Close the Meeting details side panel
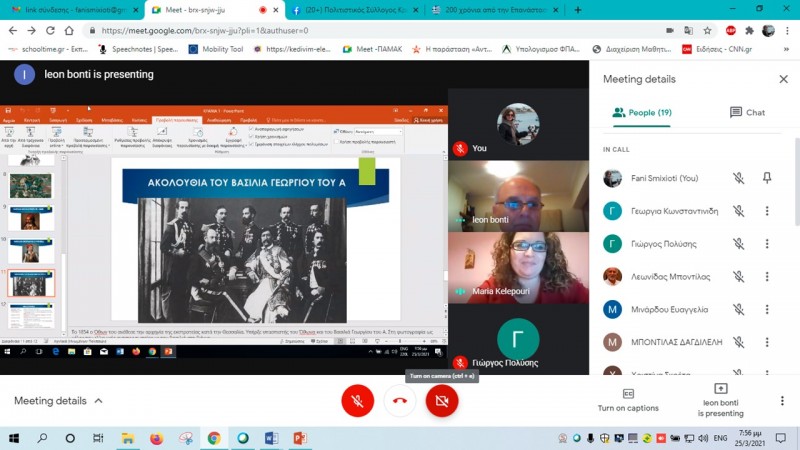The width and height of the screenshot is (800, 450). coord(783,79)
